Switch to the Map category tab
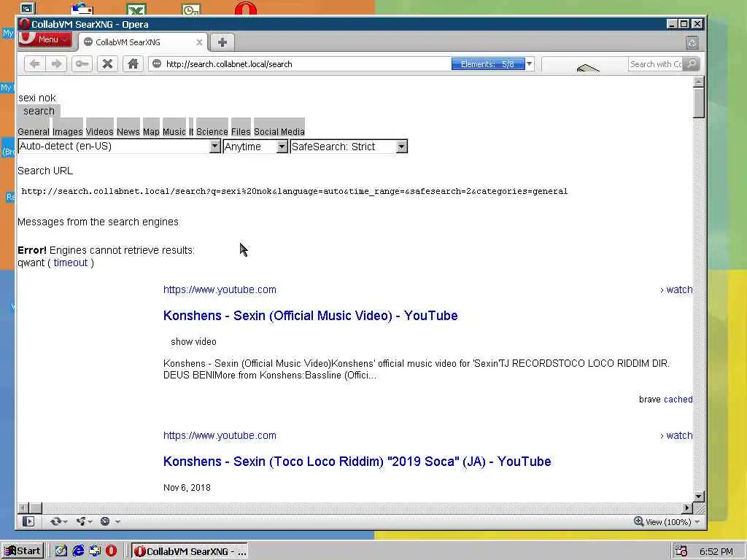The width and height of the screenshot is (747, 560). point(151,128)
